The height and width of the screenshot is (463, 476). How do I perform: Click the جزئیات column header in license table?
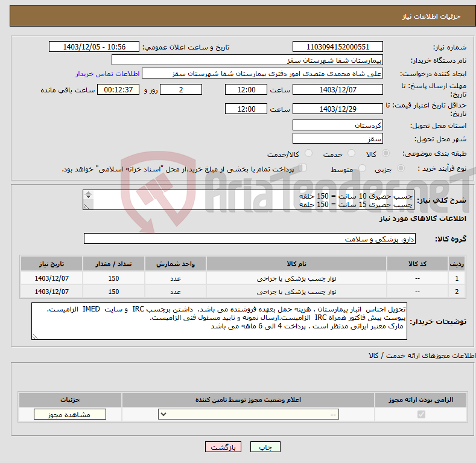[70, 400]
